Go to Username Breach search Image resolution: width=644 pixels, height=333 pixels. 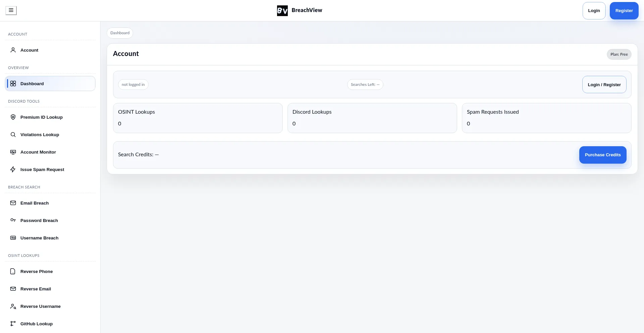39,238
